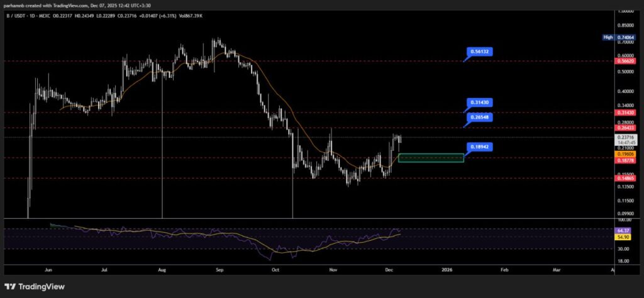Screen dimensions: 644x298
Task: Select the green support zone rectangle
Action: tap(431, 157)
